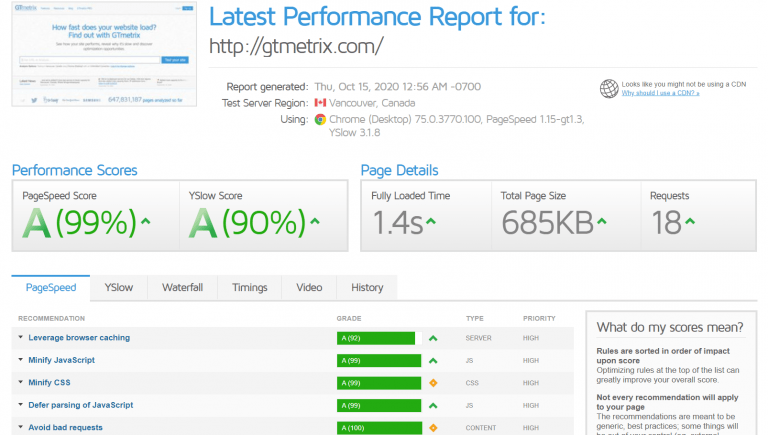Image resolution: width=768 pixels, height=435 pixels.
Task: Click the RECOMMENDATION column header
Action: tap(51, 318)
